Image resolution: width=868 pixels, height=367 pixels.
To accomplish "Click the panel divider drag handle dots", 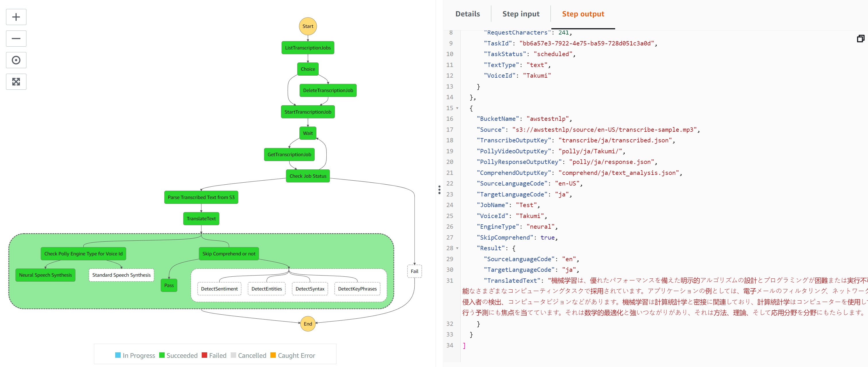I will point(439,190).
